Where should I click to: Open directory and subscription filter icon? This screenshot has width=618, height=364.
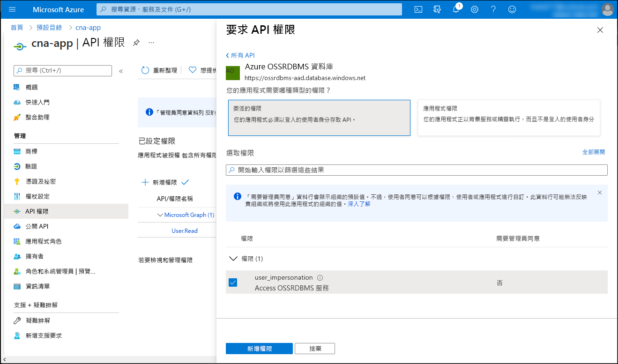[438, 9]
